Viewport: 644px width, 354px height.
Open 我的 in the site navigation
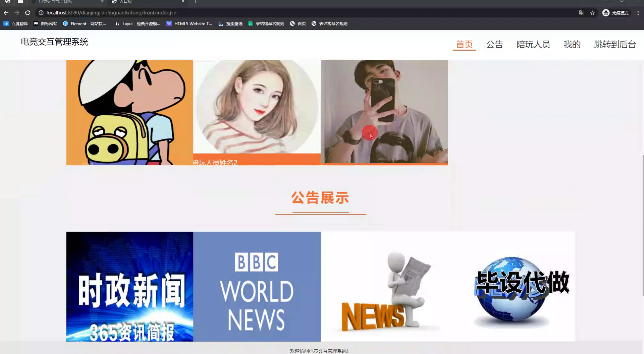(x=572, y=44)
